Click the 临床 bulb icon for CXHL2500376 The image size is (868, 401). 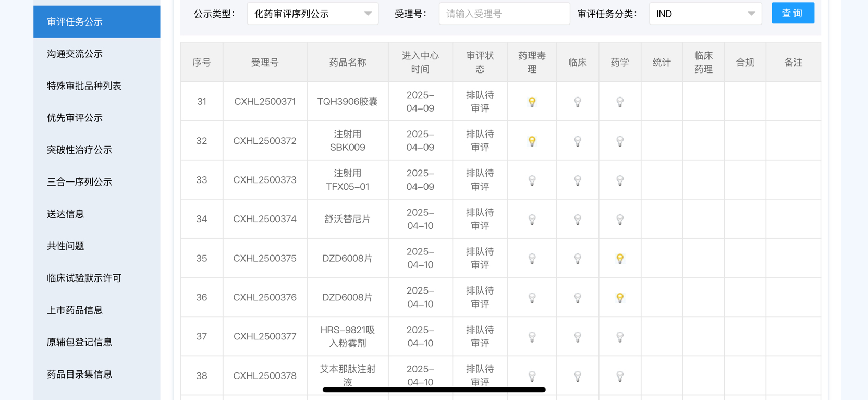point(578,298)
